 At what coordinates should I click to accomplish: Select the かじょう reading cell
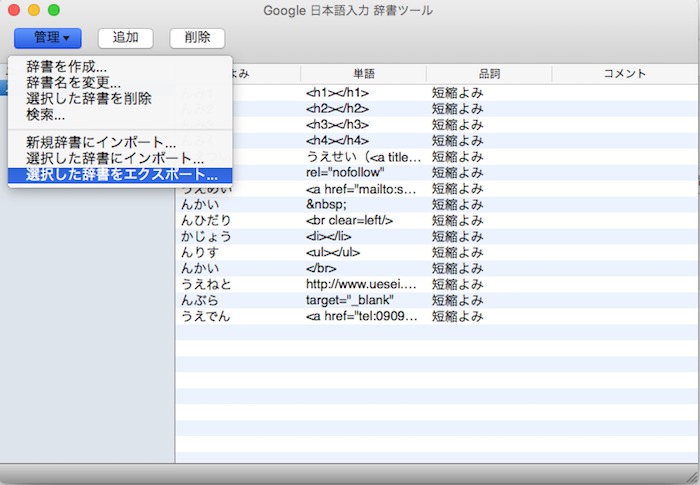click(x=206, y=237)
